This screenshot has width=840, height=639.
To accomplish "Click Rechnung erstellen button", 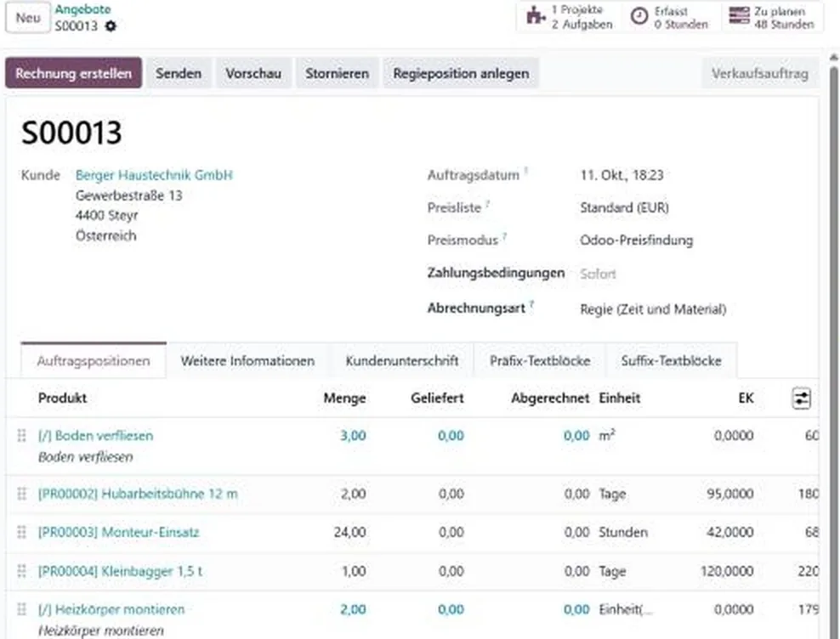I will tap(73, 73).
